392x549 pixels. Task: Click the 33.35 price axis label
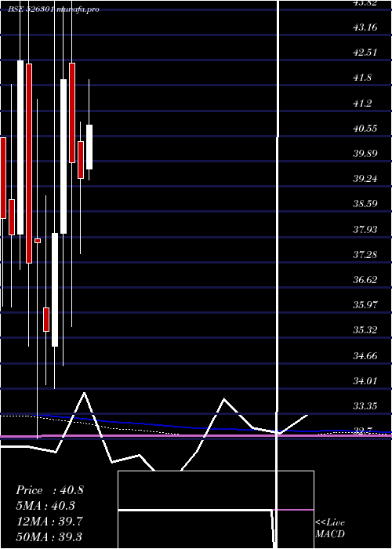click(365, 405)
